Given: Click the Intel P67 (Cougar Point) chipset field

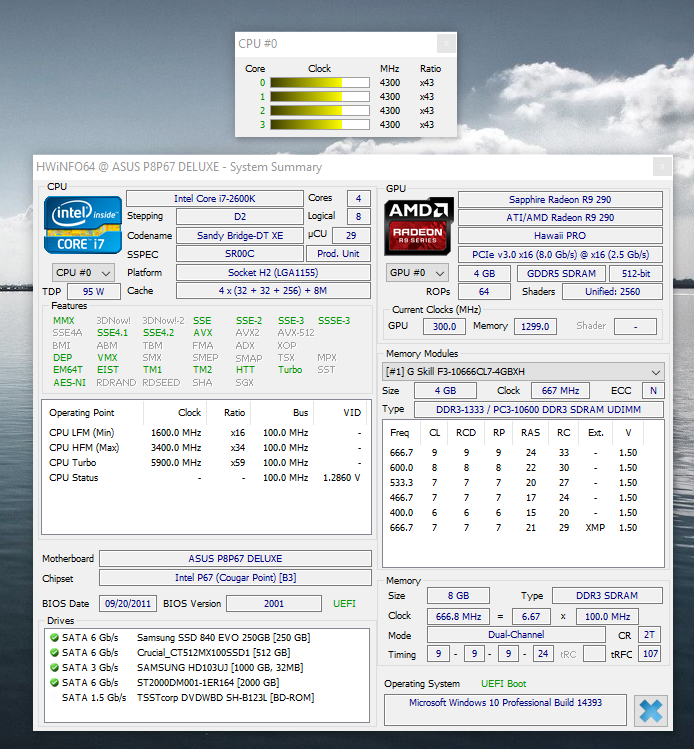Looking at the screenshot, I should click(235, 578).
